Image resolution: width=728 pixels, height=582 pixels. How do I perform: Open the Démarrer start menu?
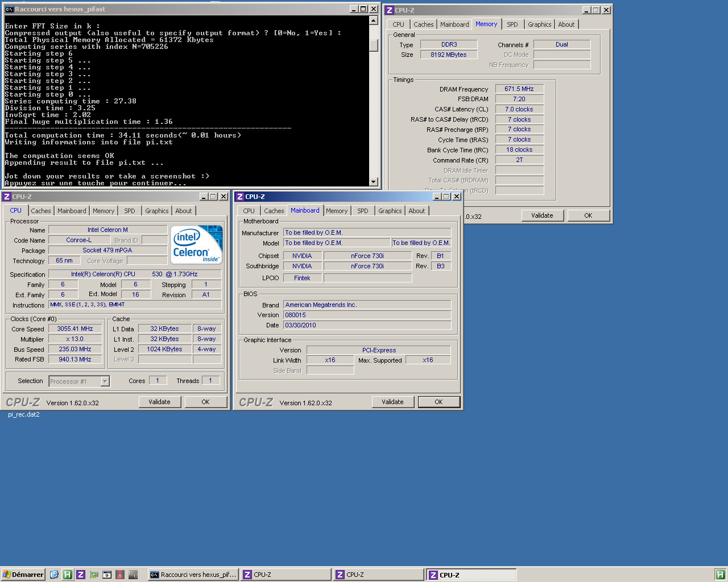(x=23, y=575)
